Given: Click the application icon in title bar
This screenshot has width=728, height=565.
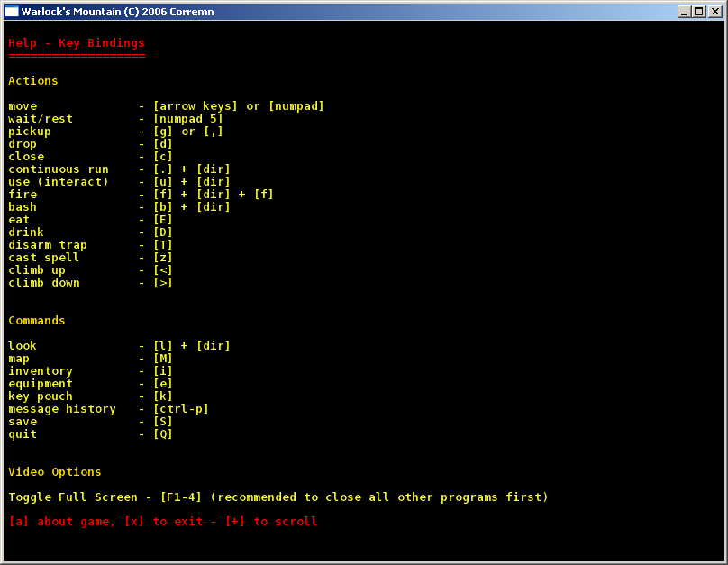Looking at the screenshot, I should tap(13, 12).
